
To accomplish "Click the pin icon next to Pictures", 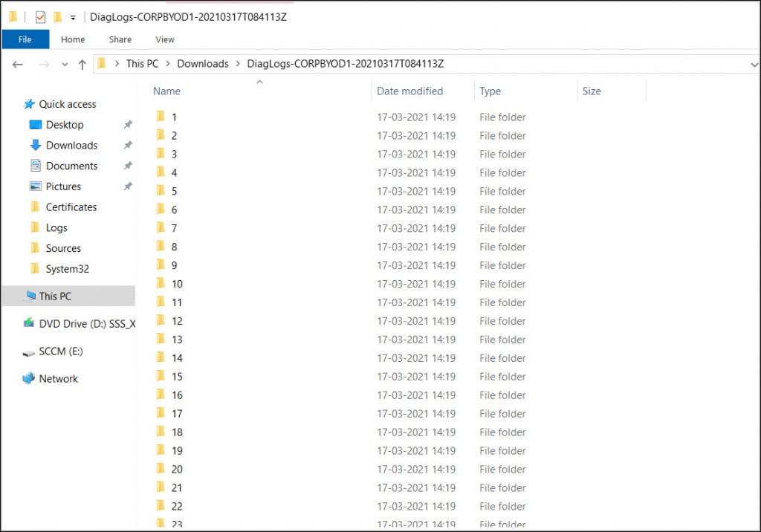I will [128, 186].
